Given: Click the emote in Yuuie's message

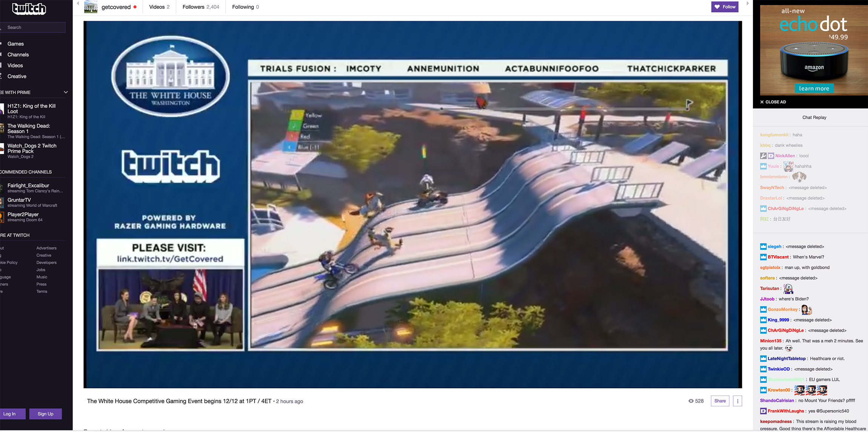Looking at the screenshot, I should [788, 166].
